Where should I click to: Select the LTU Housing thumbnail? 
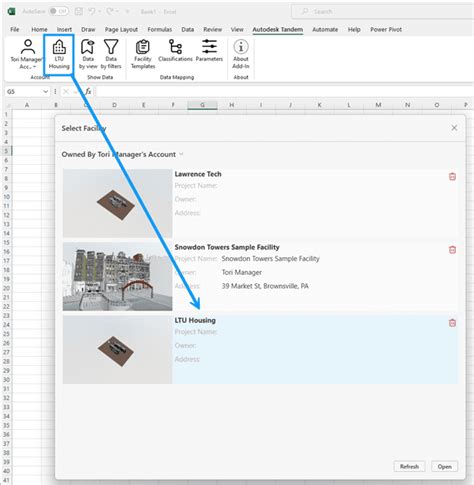click(117, 350)
